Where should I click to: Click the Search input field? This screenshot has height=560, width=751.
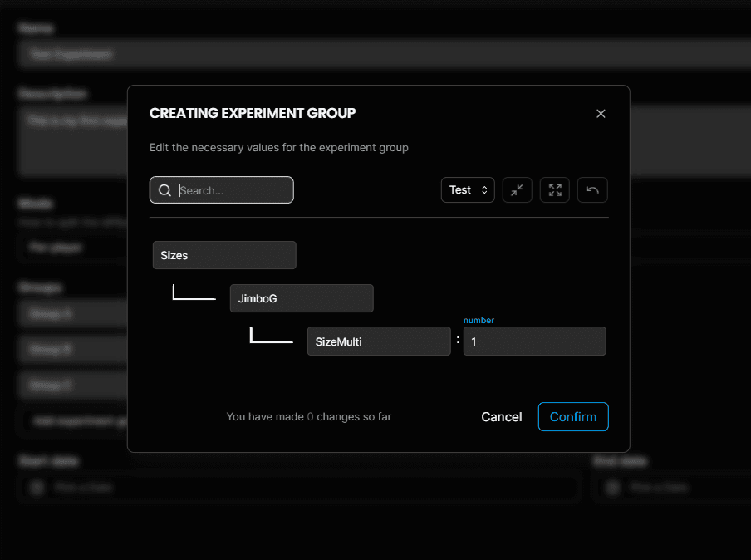[x=221, y=190]
